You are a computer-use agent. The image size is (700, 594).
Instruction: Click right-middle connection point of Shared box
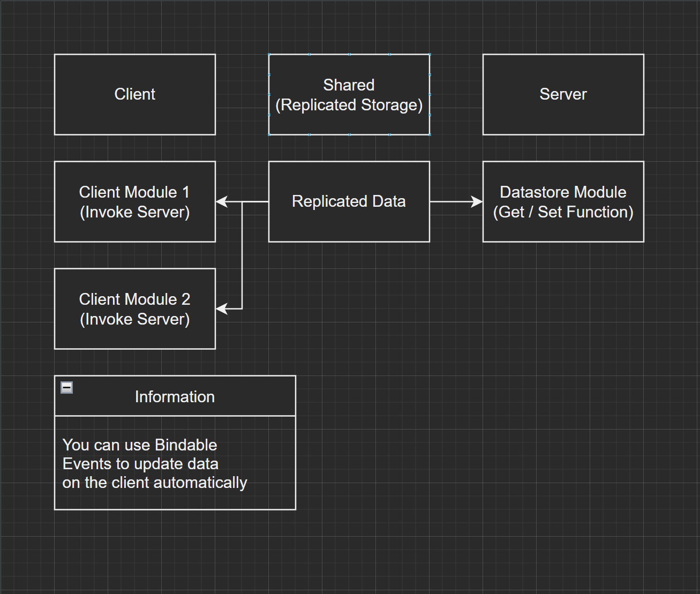click(430, 94)
